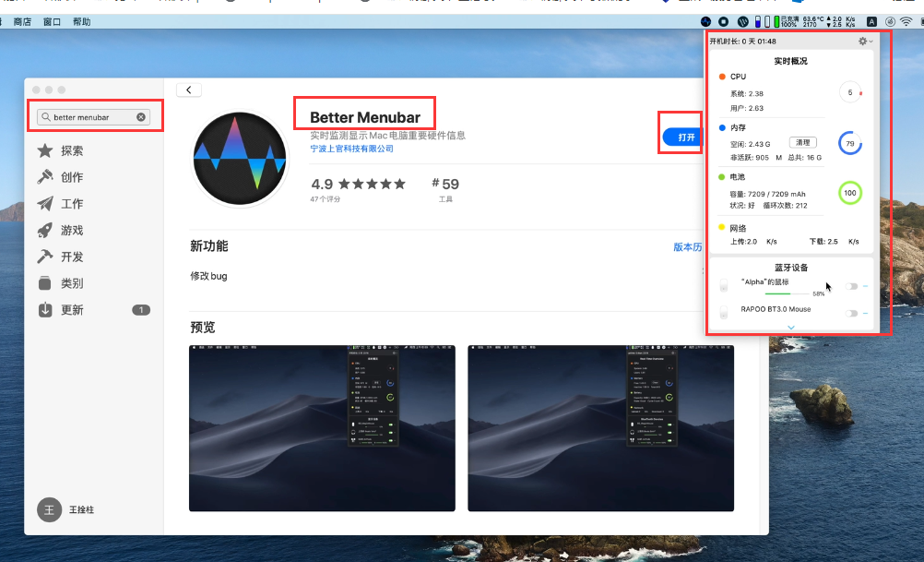Click the 清理 memory cleanup button
924x562 pixels.
802,143
